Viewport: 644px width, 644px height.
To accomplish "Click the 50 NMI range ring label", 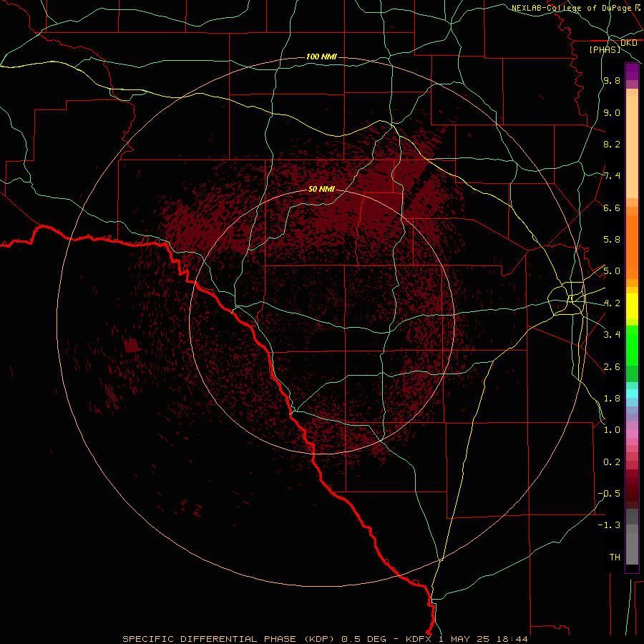I will 321,189.
